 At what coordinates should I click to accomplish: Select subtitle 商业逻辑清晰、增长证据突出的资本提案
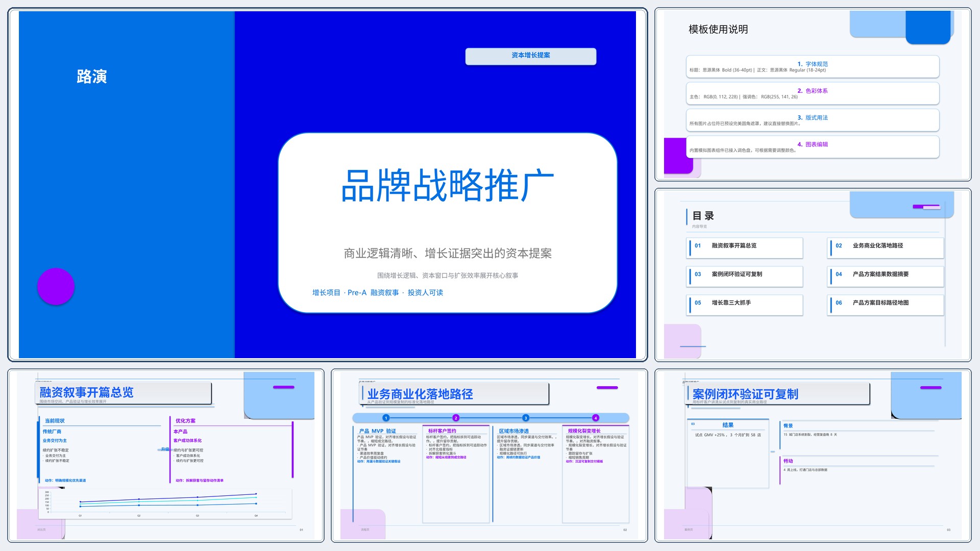[x=447, y=253]
